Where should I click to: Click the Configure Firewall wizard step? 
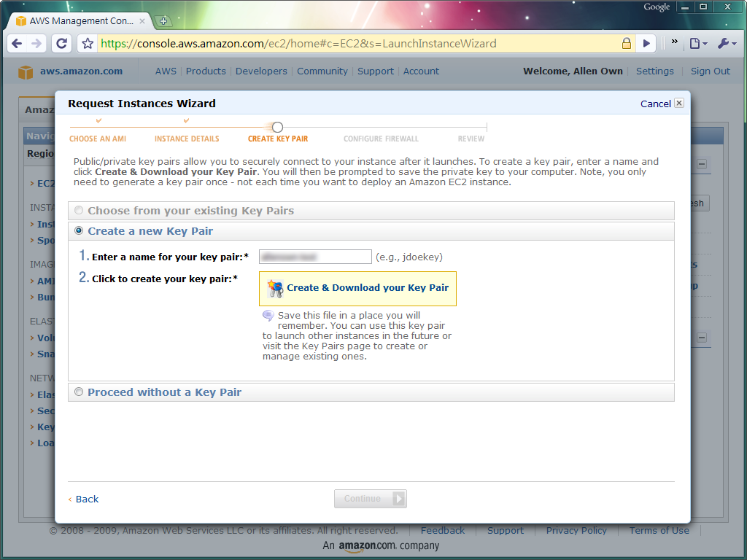tap(381, 139)
